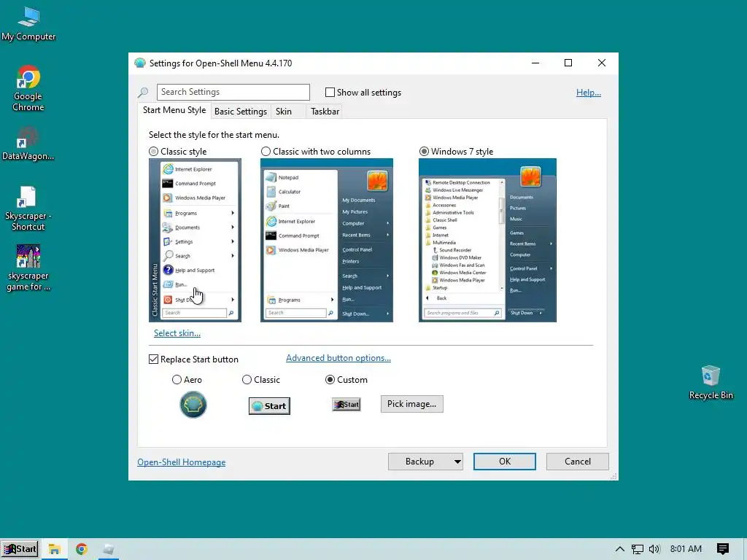
Task: Open File Explorer from the taskbar
Action: (54, 549)
